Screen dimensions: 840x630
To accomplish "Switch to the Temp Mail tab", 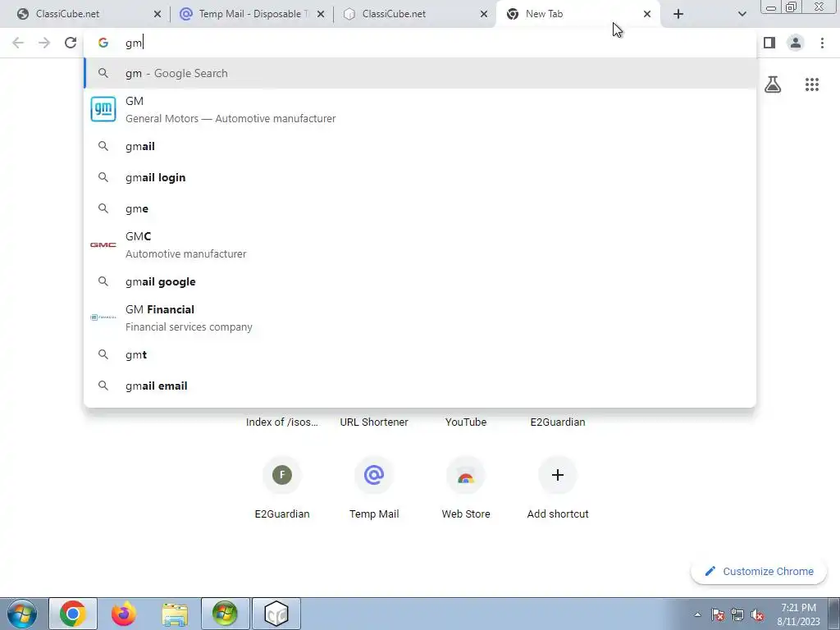I will tap(252, 14).
